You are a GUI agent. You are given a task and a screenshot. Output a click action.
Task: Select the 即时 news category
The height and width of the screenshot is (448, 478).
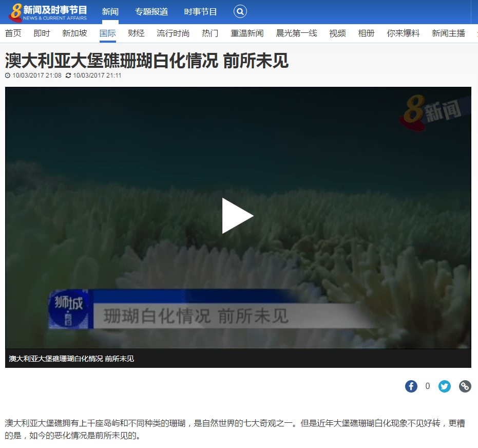[42, 33]
